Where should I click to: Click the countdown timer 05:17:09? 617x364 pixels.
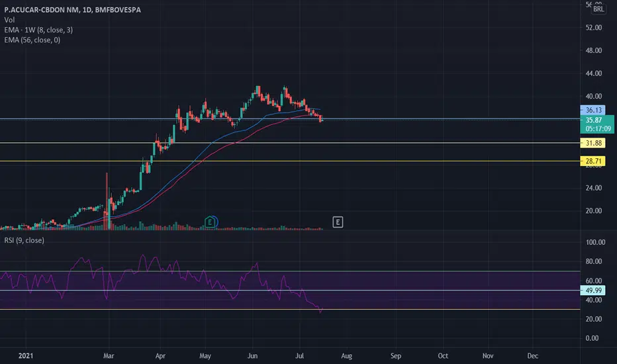598,128
